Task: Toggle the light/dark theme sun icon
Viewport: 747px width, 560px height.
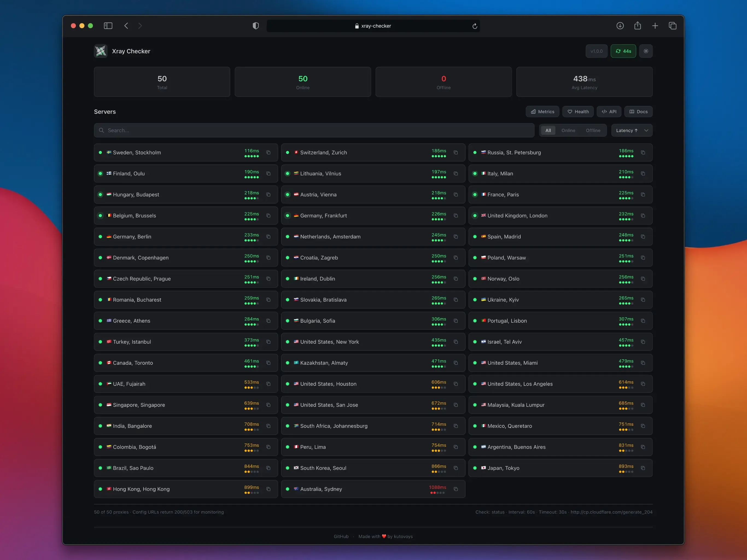Action: [645, 51]
